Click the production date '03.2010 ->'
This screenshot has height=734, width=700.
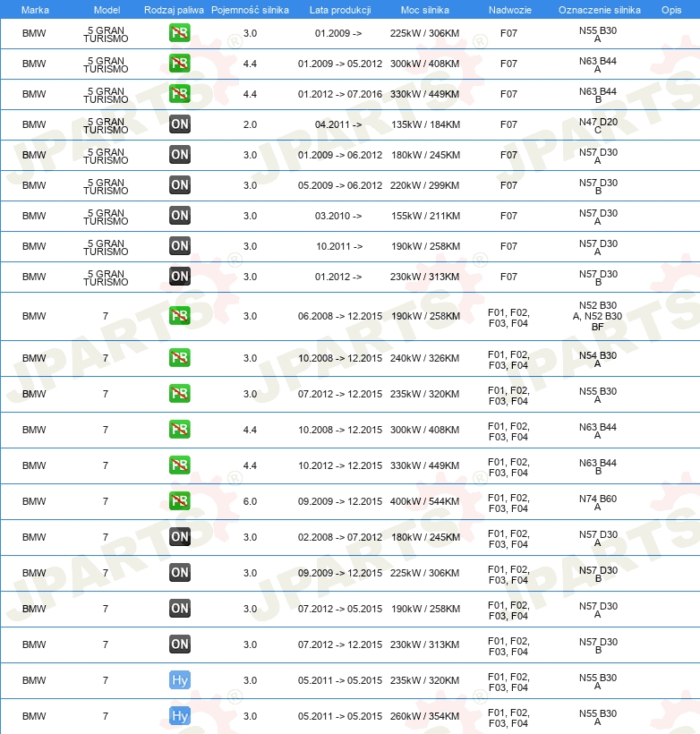pos(338,216)
